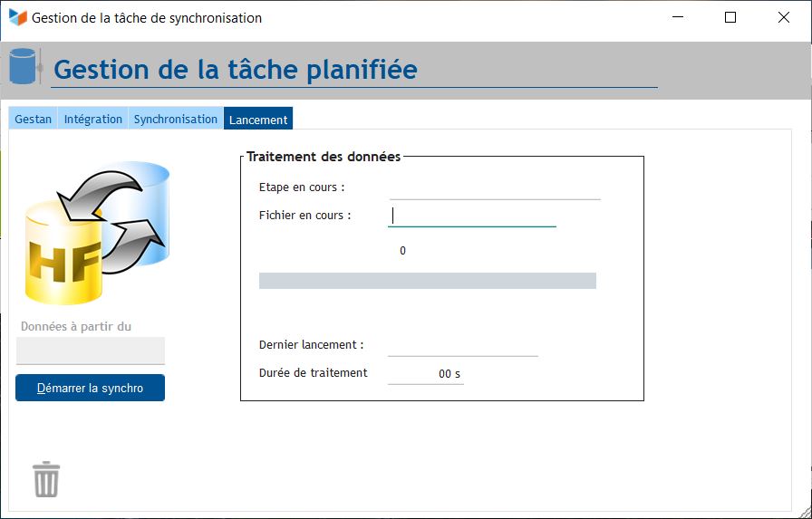This screenshot has width=812, height=519.
Task: Click the application logo in title bar
Action: click(17, 17)
